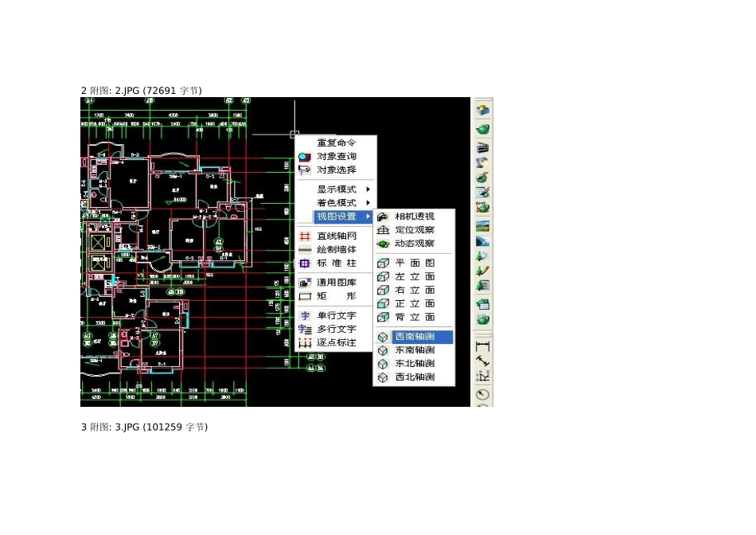The image size is (756, 535).
Task: Expand the 显示模式 submenu
Action: [x=336, y=189]
